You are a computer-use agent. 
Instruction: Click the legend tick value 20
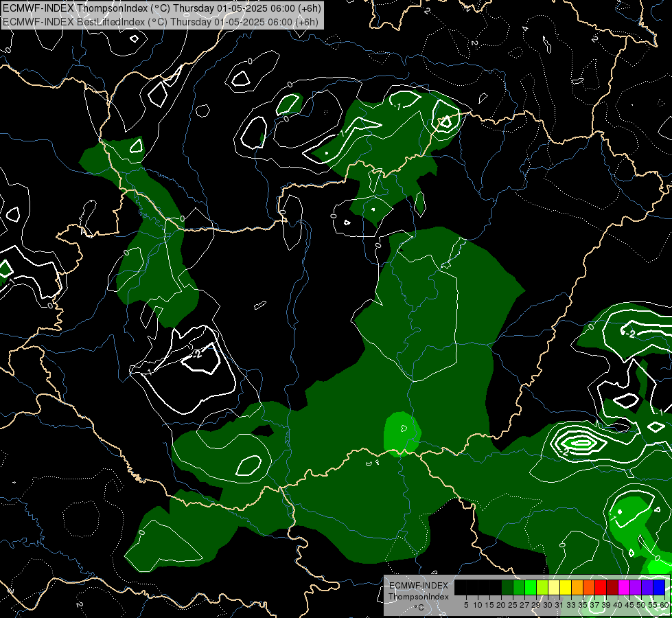(501, 605)
